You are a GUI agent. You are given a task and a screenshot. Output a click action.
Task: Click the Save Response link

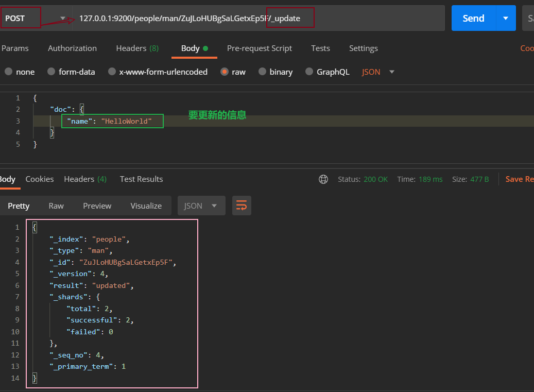[x=520, y=179]
